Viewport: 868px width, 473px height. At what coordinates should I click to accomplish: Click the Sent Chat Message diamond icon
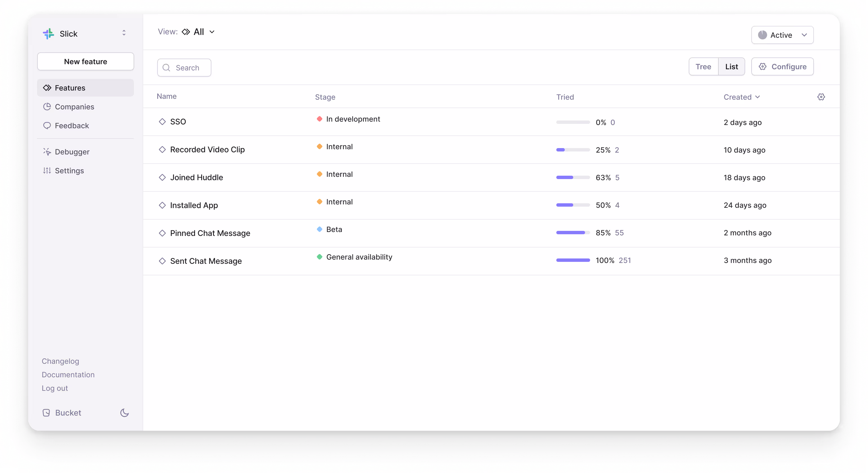(x=162, y=261)
